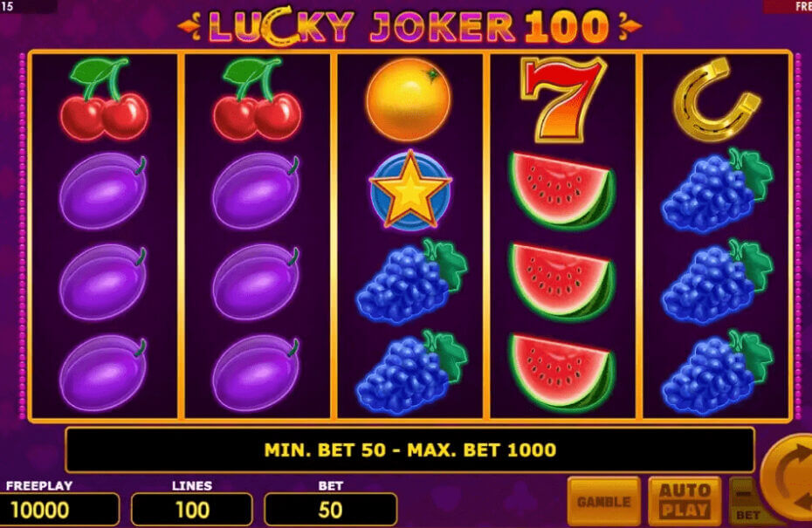This screenshot has height=528, width=812.
Task: Select the gold star scatter symbol
Action: 409,190
